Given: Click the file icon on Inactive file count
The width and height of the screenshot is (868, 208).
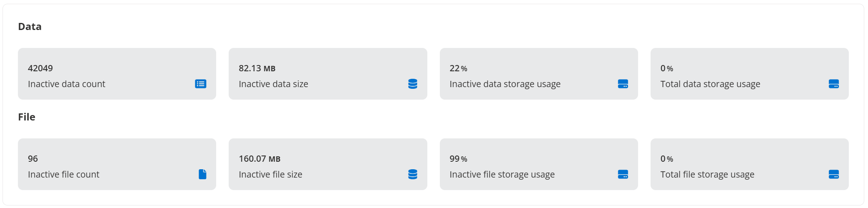Looking at the screenshot, I should [x=202, y=174].
